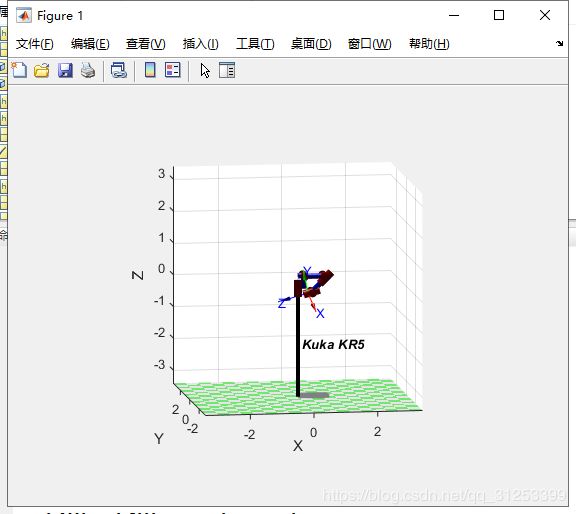Image resolution: width=576 pixels, height=514 pixels.
Task: Print the figure using the printer icon
Action: [88, 70]
